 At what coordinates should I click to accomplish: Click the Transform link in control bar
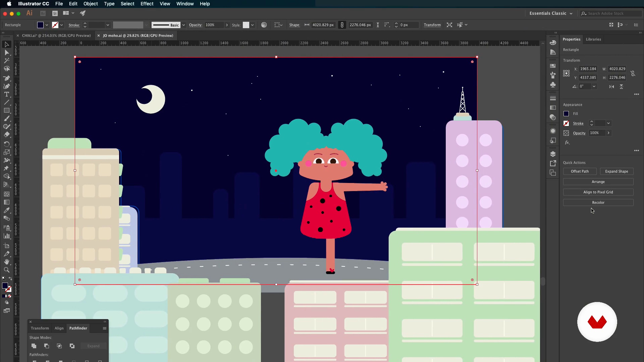(x=432, y=25)
